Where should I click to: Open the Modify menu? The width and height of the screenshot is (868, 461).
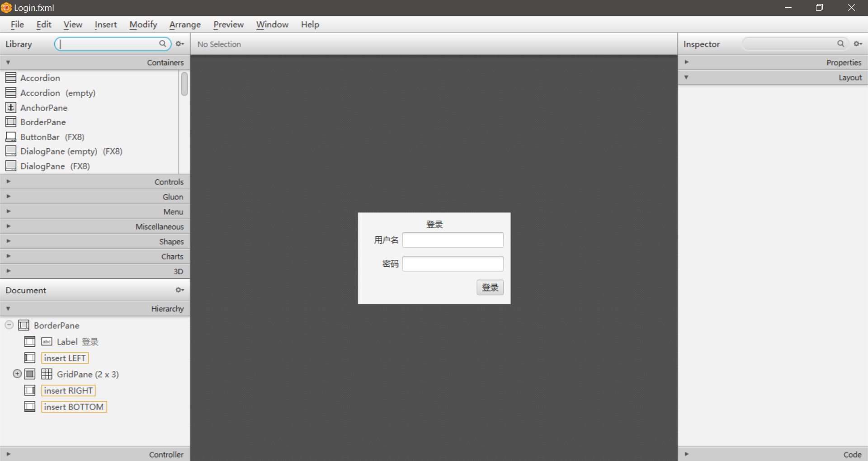[143, 24]
